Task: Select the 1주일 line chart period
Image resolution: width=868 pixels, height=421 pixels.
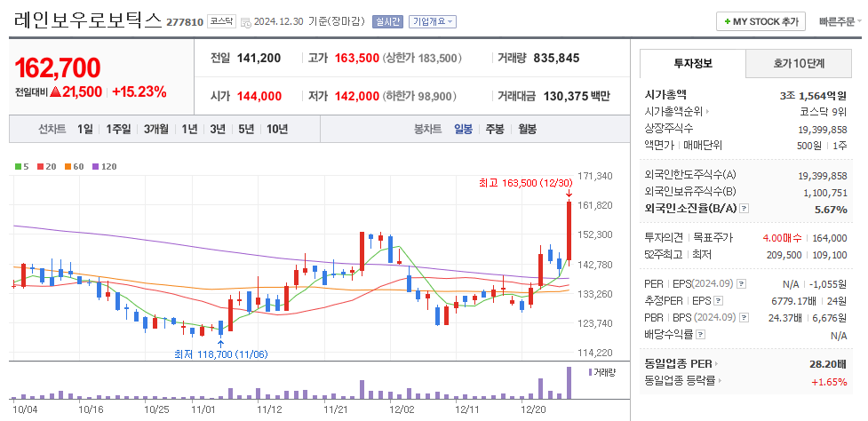Action: [118, 130]
